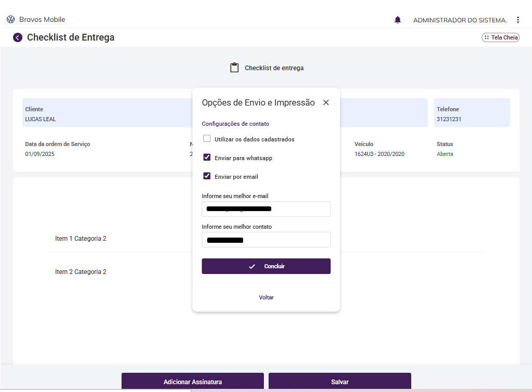Close the Opções de Envio dialog
This screenshot has width=532, height=392.
[x=326, y=102]
